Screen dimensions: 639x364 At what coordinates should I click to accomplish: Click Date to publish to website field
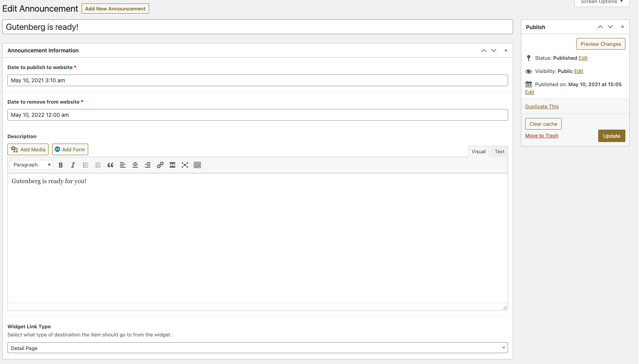click(x=258, y=80)
